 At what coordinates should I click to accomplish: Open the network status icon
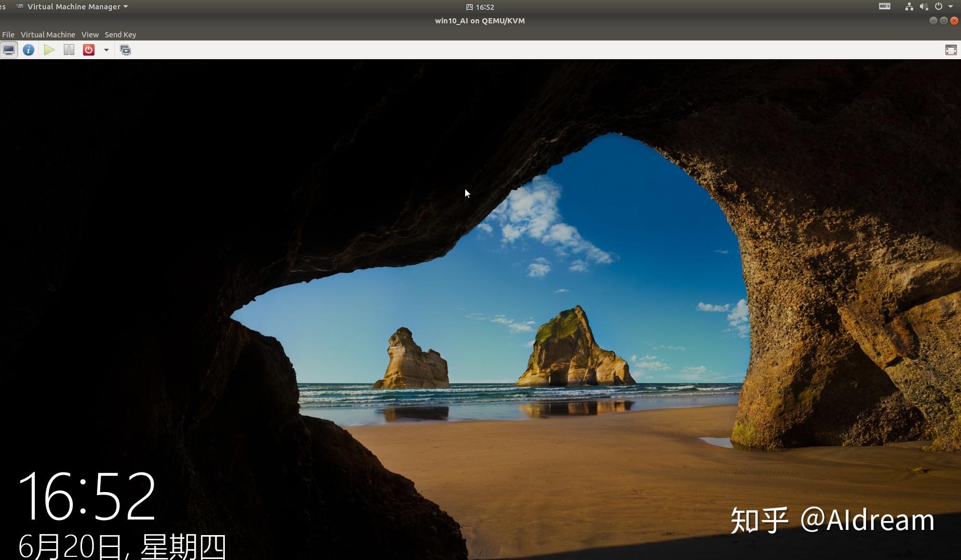pos(909,7)
